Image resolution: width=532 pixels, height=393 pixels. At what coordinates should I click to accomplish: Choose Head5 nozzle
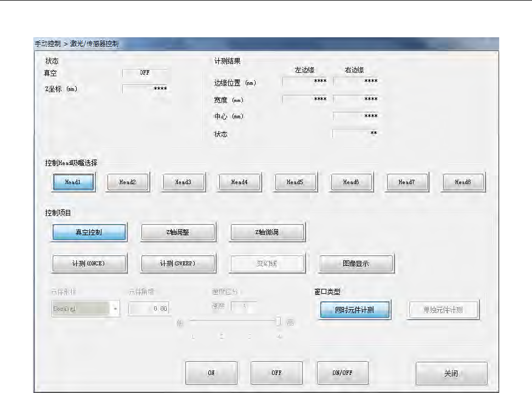tap(295, 182)
